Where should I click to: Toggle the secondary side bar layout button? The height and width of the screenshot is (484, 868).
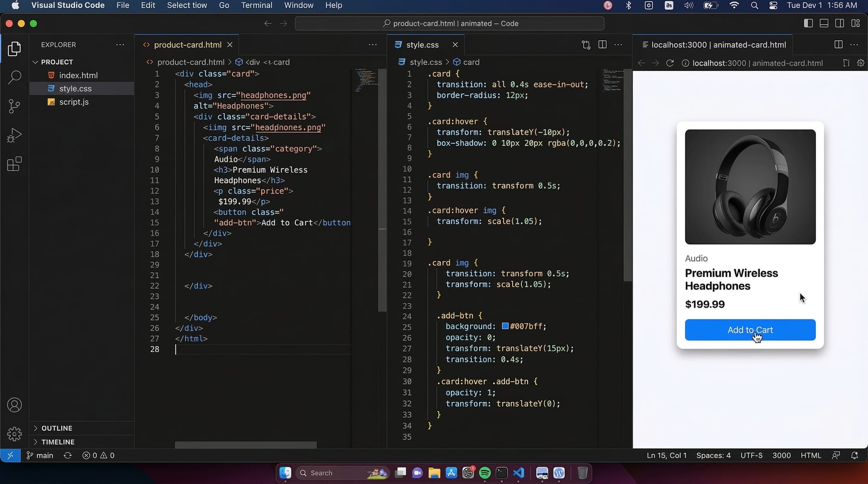click(839, 23)
